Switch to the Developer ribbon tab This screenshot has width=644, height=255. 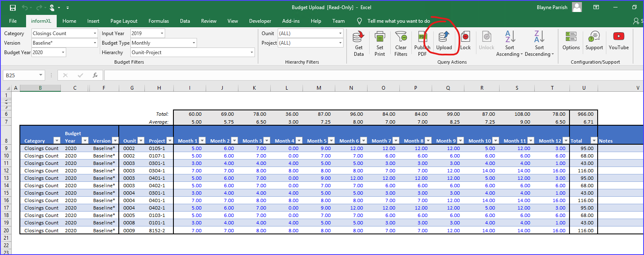pos(260,21)
